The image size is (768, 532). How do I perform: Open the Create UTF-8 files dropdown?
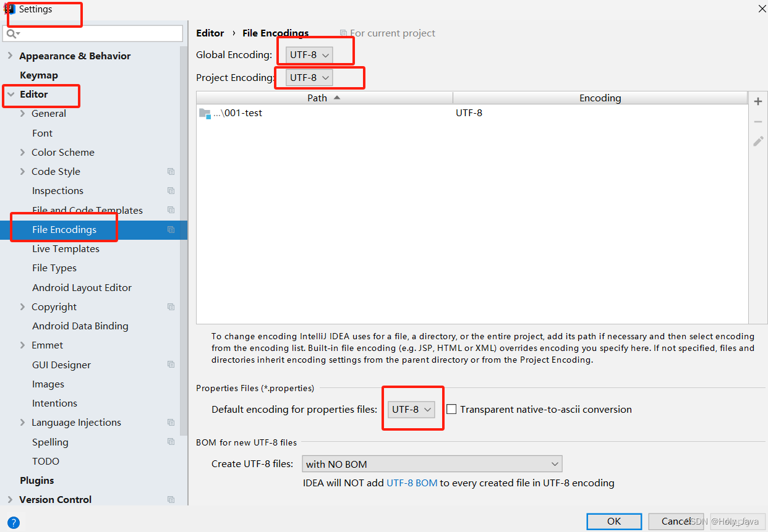tap(432, 464)
